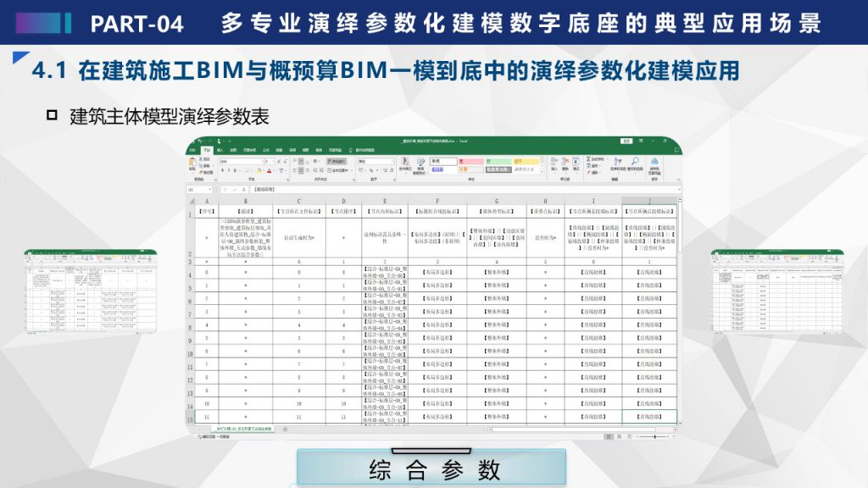The image size is (868, 488).
Task: Click the Sort & Filter icon
Action: [615, 164]
